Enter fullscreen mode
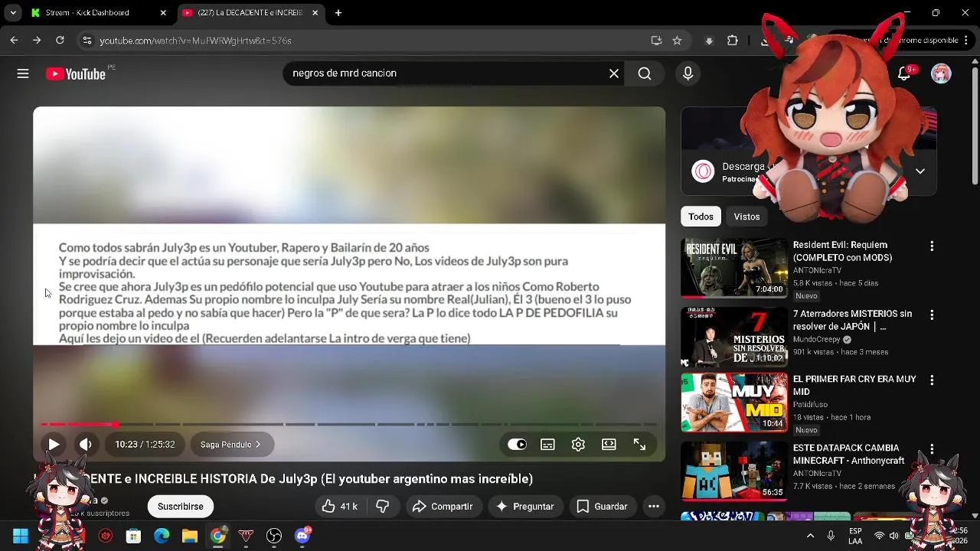980x551 pixels. tap(639, 445)
